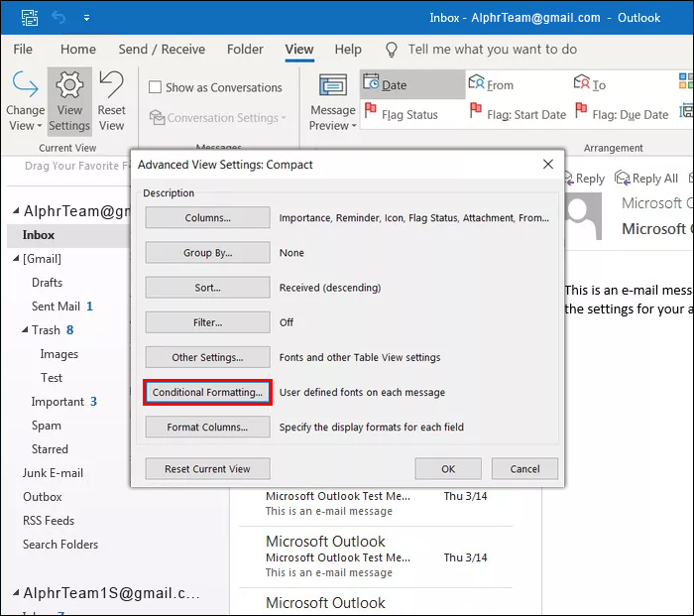Click Reset Current View button

pos(207,468)
